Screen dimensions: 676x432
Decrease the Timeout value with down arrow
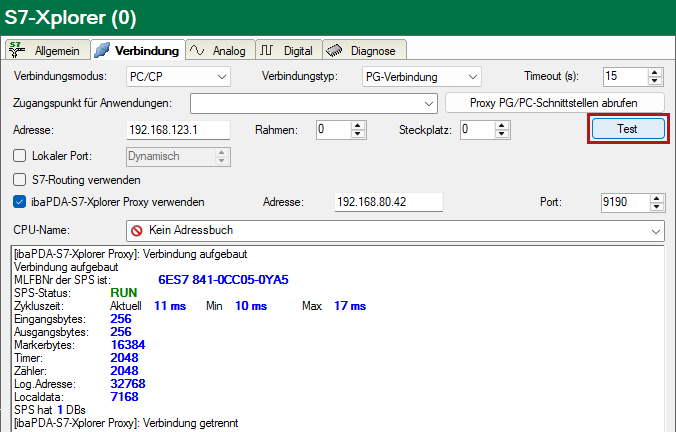click(654, 81)
